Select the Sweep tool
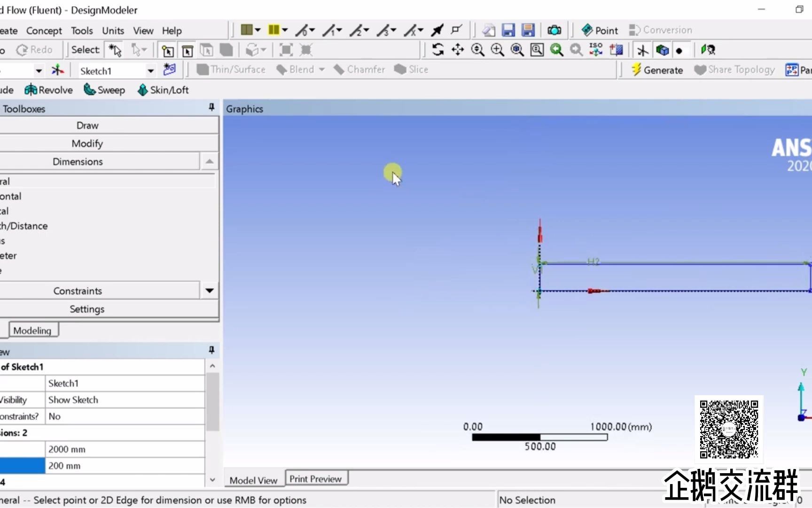812x508 pixels. tap(104, 90)
